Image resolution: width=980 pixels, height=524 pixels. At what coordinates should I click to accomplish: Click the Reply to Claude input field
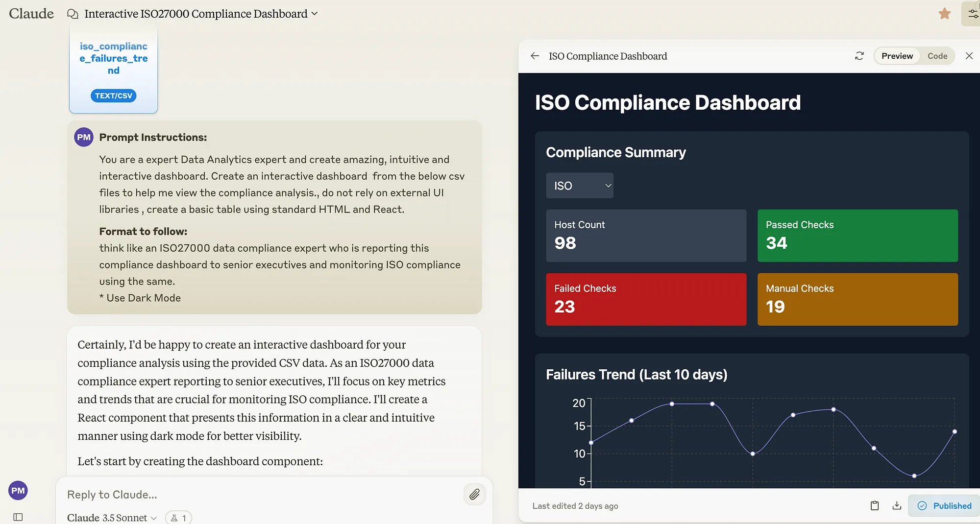click(260, 495)
